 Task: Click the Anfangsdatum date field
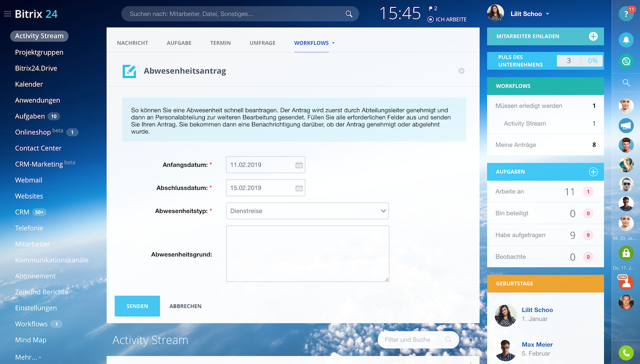tap(265, 165)
